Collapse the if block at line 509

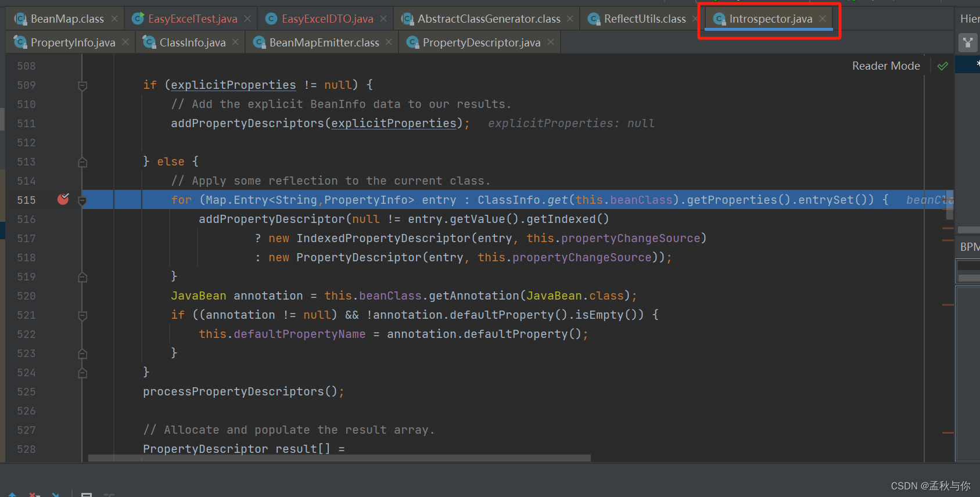pos(82,85)
